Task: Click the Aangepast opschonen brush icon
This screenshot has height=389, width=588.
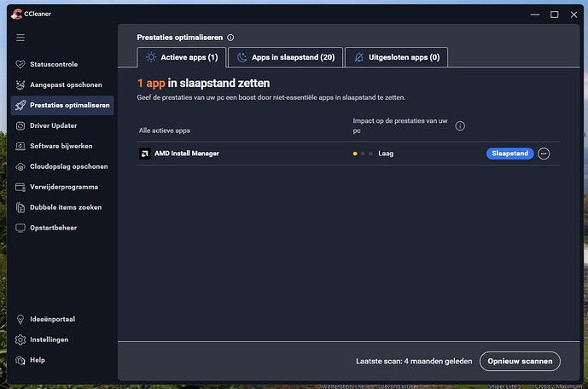Action: [20, 85]
